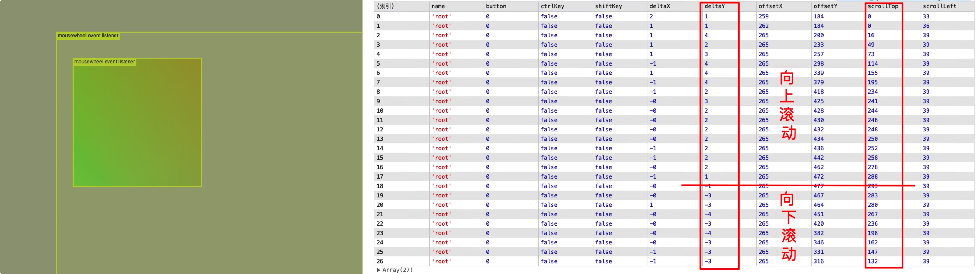Sort table by the deltaY column header
The image size is (980, 274).
[x=714, y=6]
